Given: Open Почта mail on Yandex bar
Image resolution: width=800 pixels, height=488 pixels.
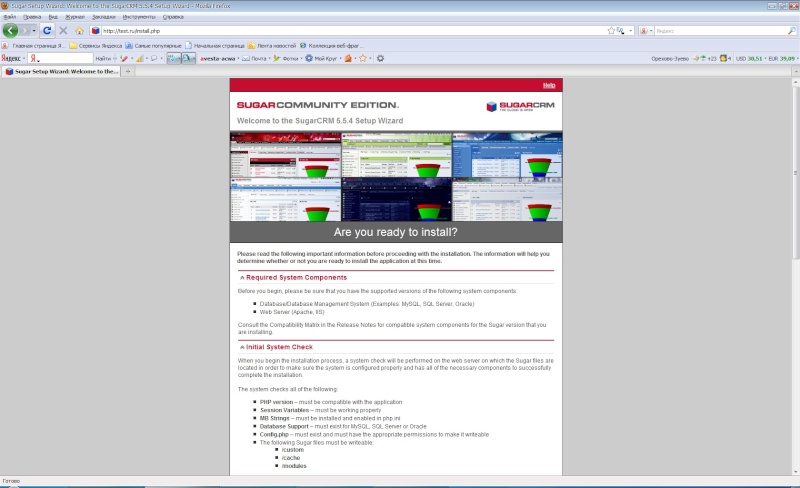Looking at the screenshot, I should 254,58.
